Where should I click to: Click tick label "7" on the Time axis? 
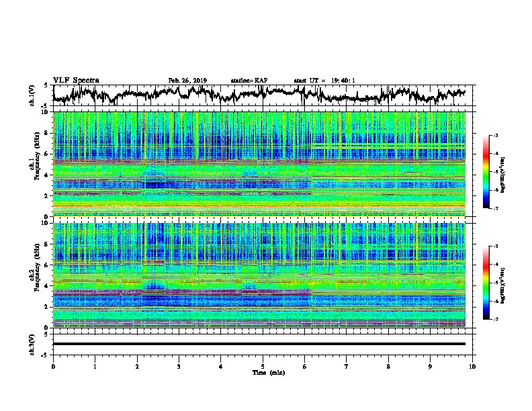pyautogui.click(x=347, y=367)
